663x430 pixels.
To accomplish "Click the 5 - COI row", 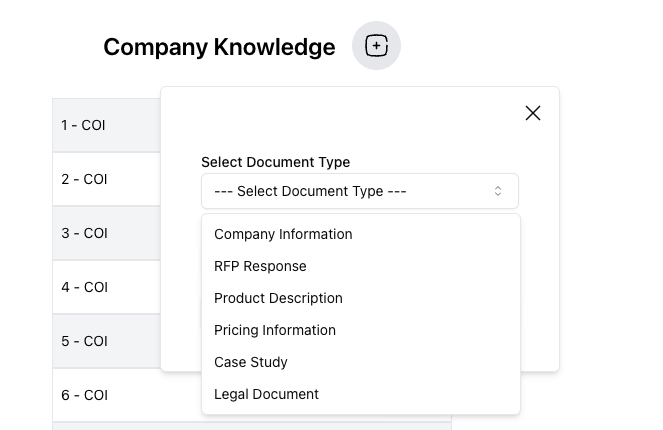I will [x=107, y=341].
